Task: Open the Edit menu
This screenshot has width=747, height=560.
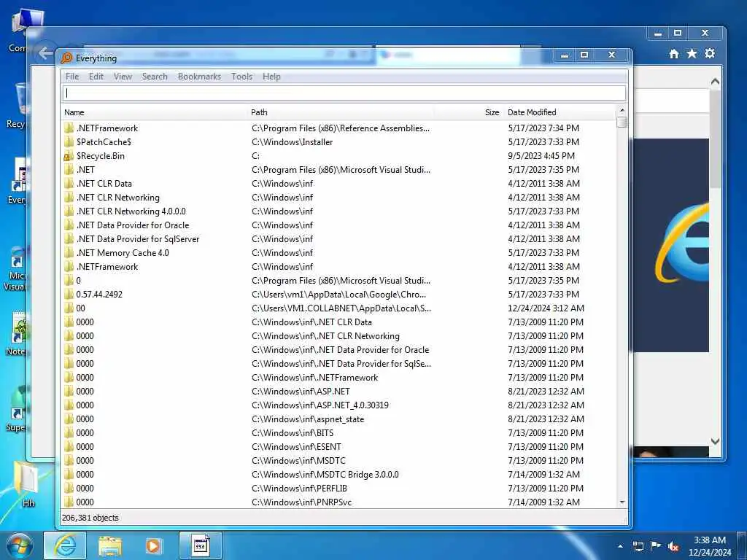Action: coord(96,77)
